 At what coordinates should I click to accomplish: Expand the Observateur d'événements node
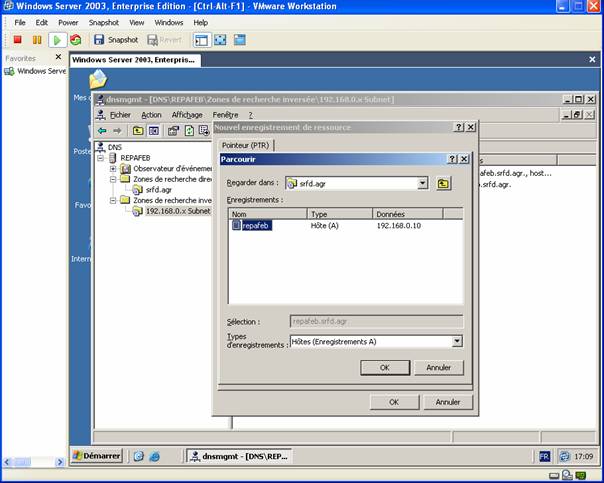pos(112,169)
